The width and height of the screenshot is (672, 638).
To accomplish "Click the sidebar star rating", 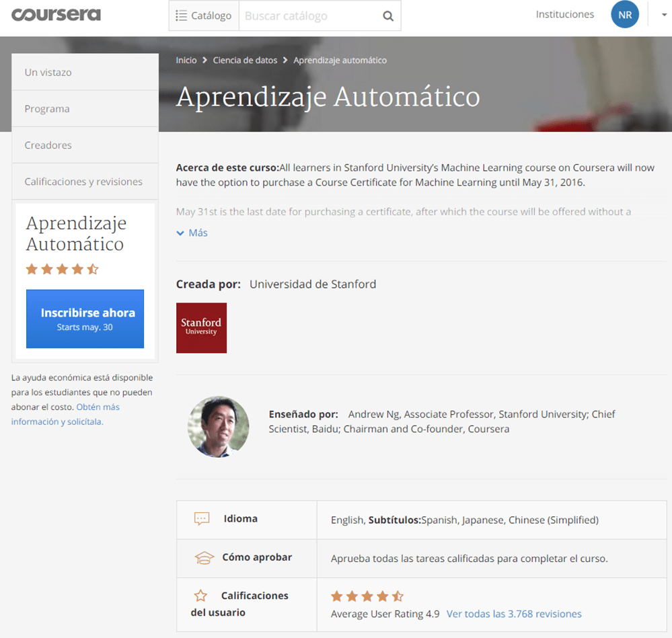I will tap(62, 270).
